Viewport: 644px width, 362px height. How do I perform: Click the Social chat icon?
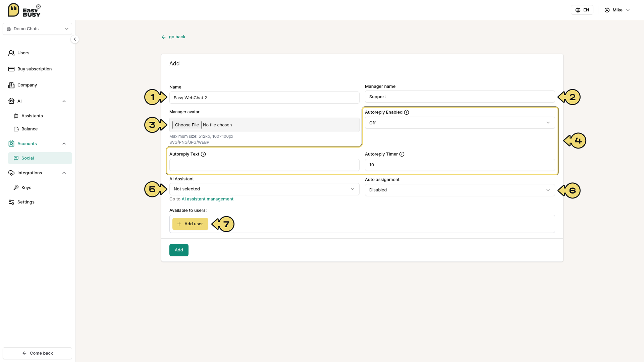[x=16, y=158]
